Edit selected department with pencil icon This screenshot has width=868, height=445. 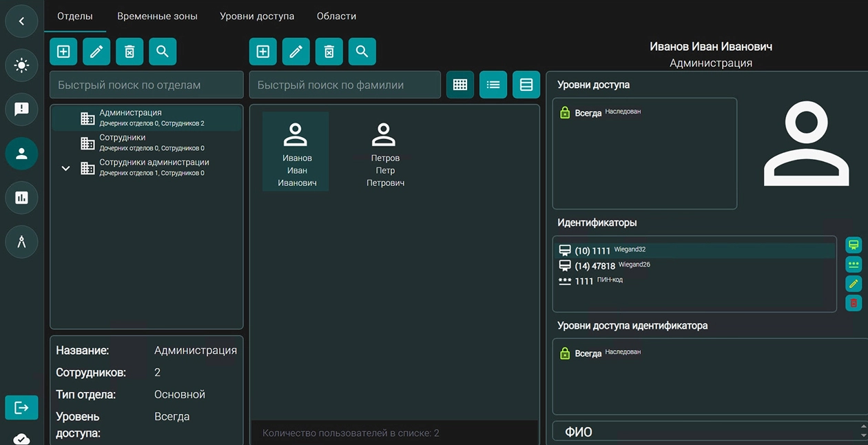click(96, 52)
